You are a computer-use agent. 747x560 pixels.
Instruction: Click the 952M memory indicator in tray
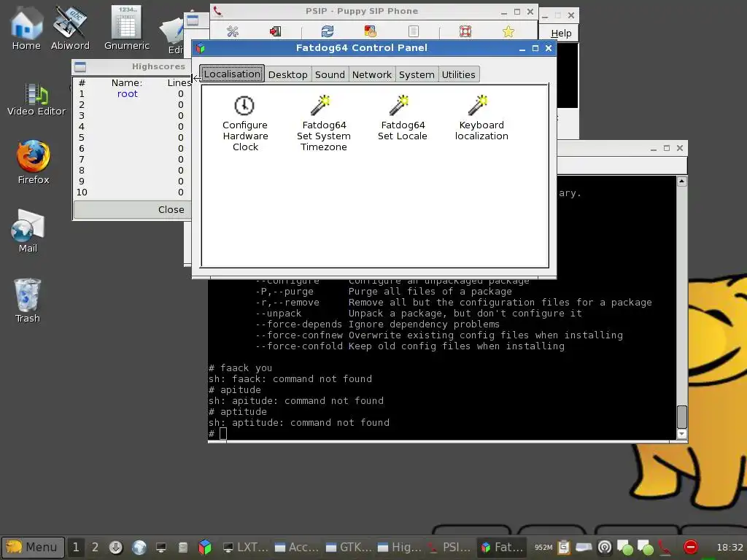tap(543, 547)
